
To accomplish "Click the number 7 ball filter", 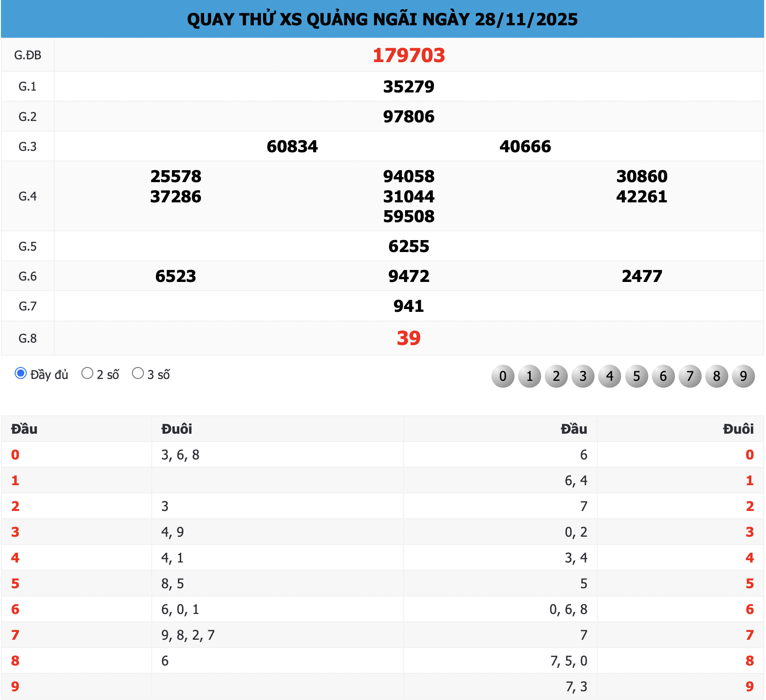I will tap(690, 376).
